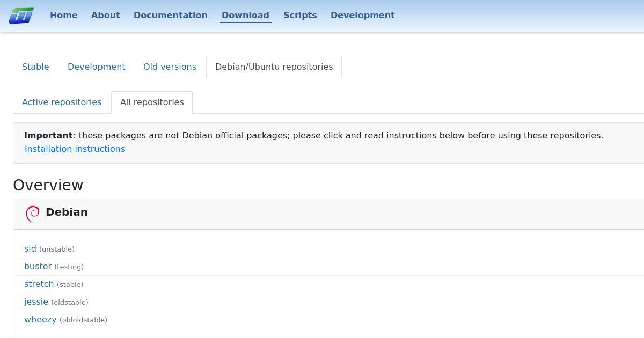The height and width of the screenshot is (338, 644).
Task: Open the Old versions tab
Action: pyautogui.click(x=170, y=67)
